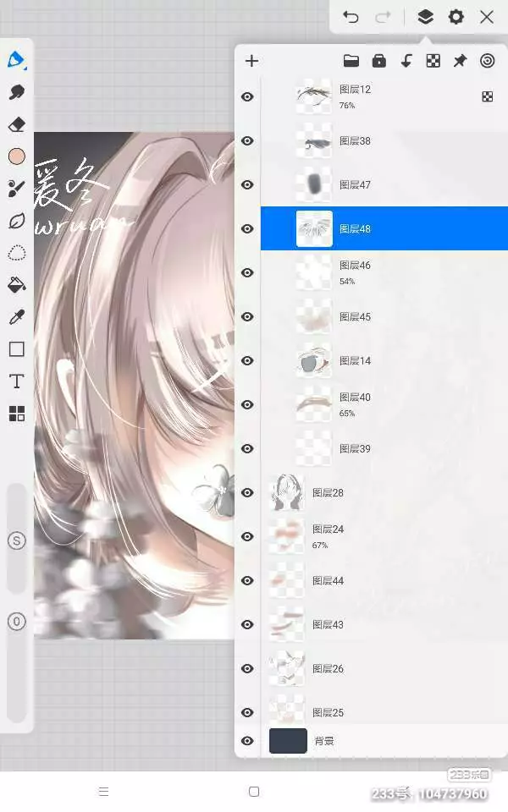The width and height of the screenshot is (508, 812).
Task: Hide layer 图层38
Action: point(248,141)
